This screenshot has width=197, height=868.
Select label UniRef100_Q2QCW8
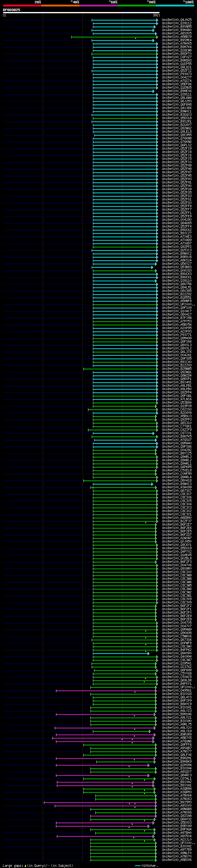point(177,50)
